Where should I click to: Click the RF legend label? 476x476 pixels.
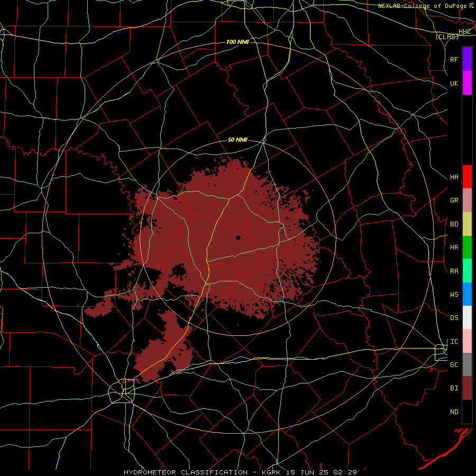[x=454, y=59]
